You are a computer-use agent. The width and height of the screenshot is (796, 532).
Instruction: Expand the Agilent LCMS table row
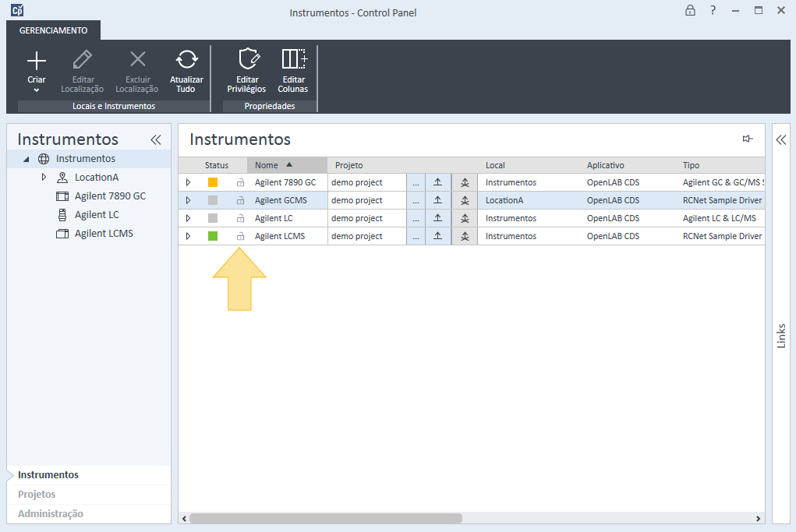pos(188,236)
